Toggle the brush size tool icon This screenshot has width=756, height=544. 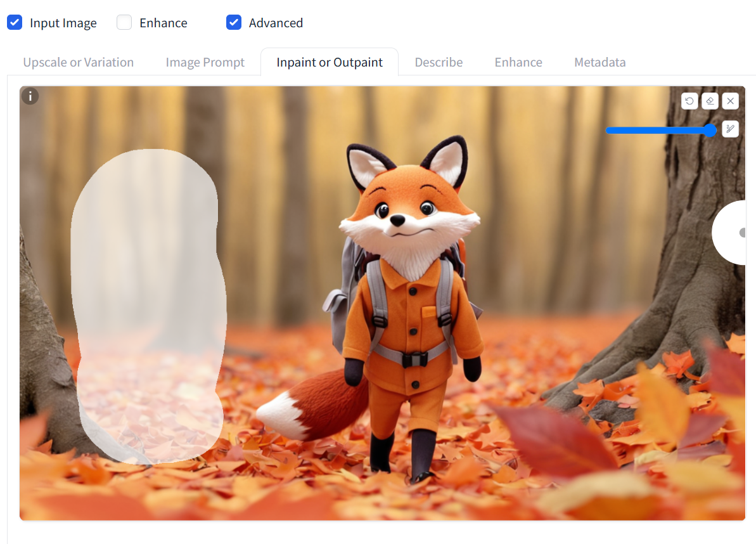(x=731, y=129)
